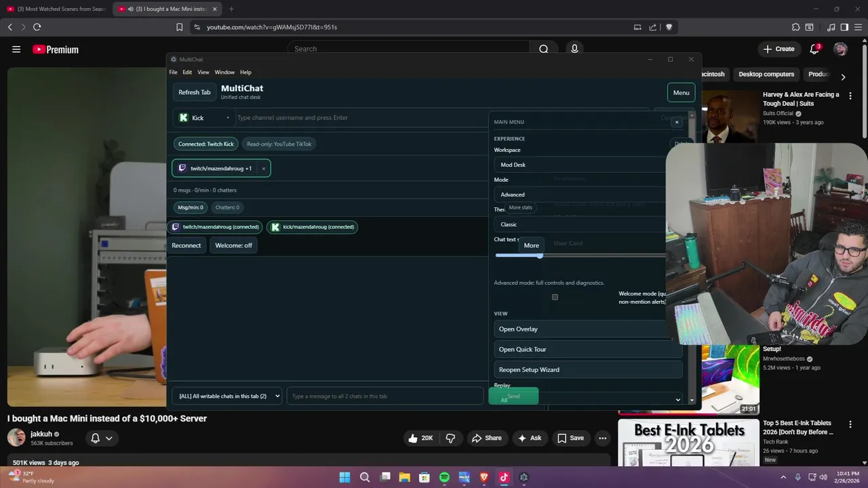Show hidden system tray icons
Screen dimensions: 868x488
click(x=783, y=477)
